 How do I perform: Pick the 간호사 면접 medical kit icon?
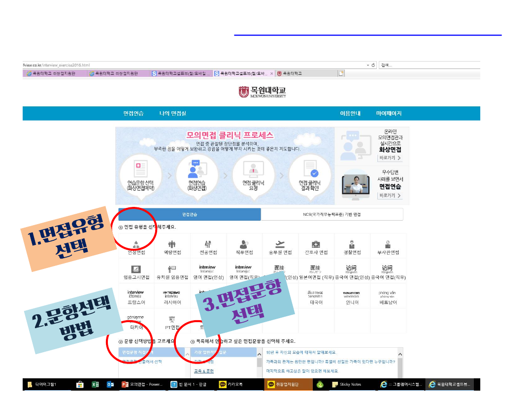[316, 245]
